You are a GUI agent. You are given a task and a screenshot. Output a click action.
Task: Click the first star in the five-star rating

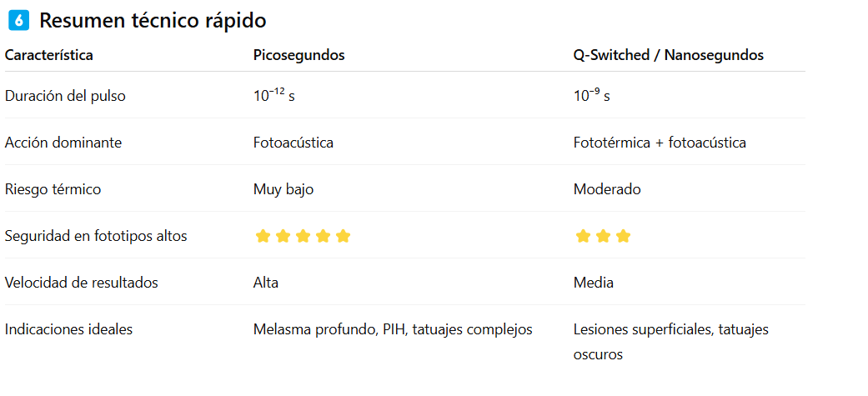point(263,236)
